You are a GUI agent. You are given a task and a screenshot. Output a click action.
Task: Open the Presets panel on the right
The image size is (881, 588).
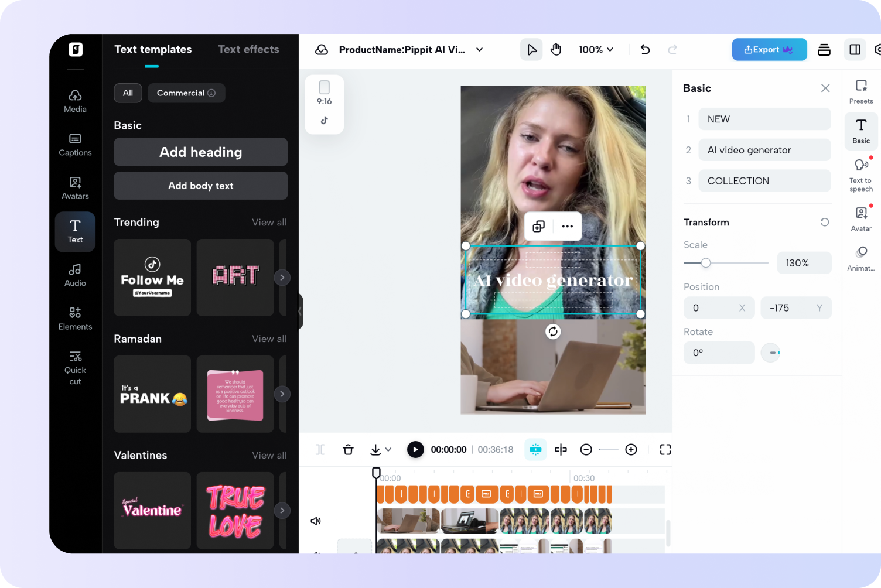click(860, 91)
